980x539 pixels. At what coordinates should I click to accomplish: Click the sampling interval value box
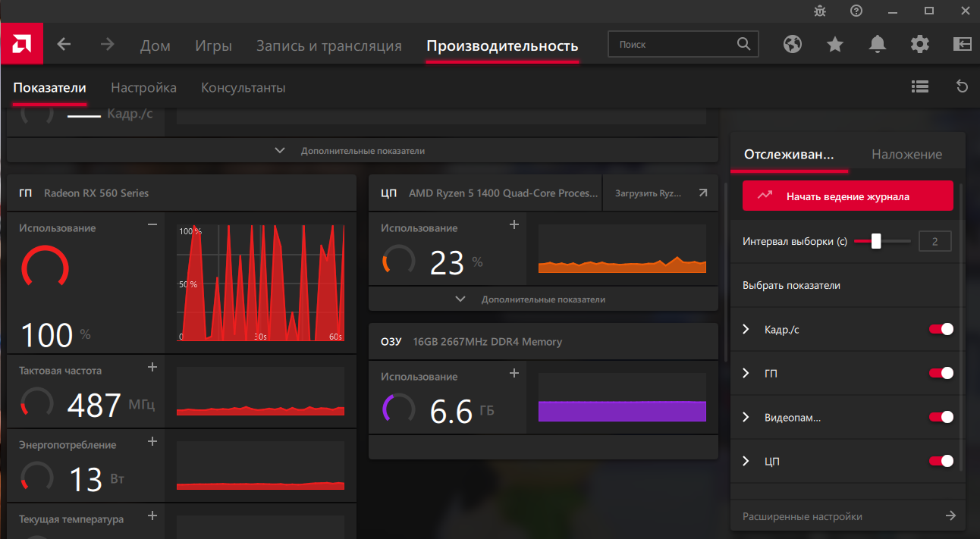(x=935, y=242)
